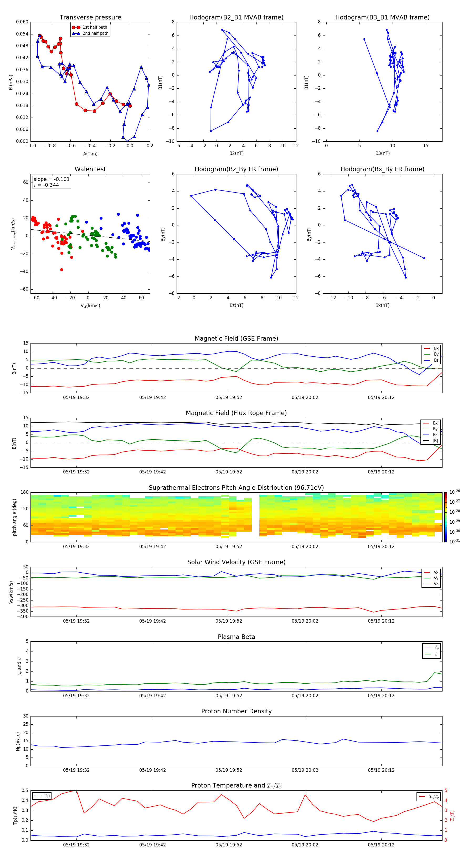Viewport: 473px width, 868px height.
Task: Click the 'B3(nT)' x-axis label
Action: [382, 153]
